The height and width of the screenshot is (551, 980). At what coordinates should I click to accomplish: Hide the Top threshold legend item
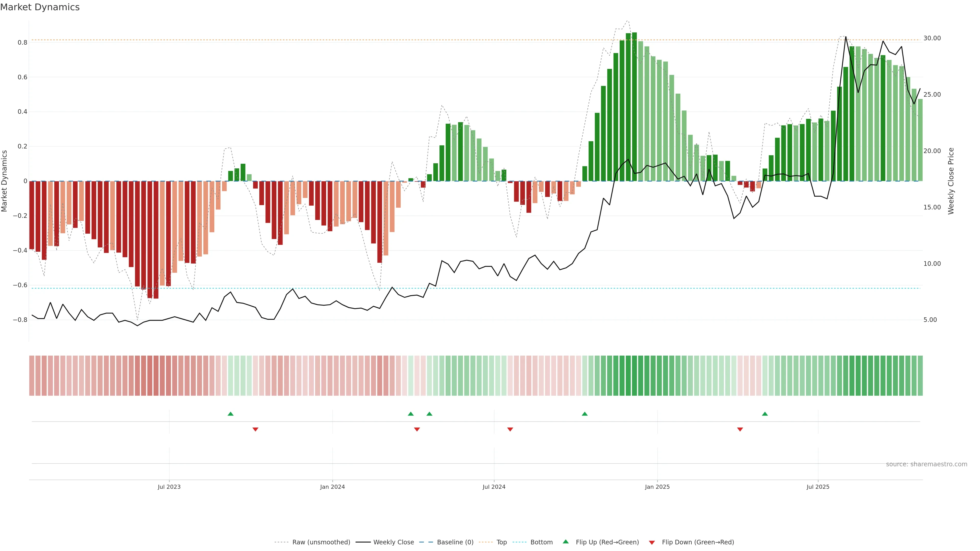[x=501, y=542]
